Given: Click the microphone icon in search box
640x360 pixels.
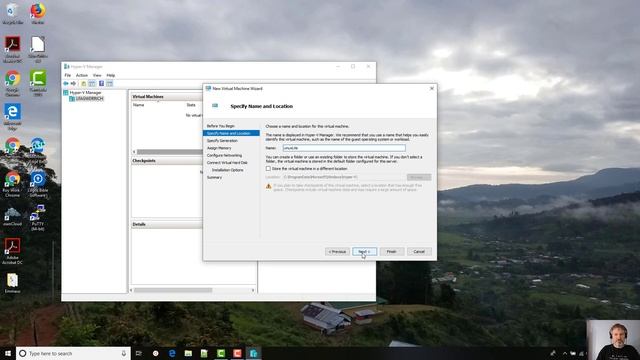Looking at the screenshot, I should tap(124, 353).
